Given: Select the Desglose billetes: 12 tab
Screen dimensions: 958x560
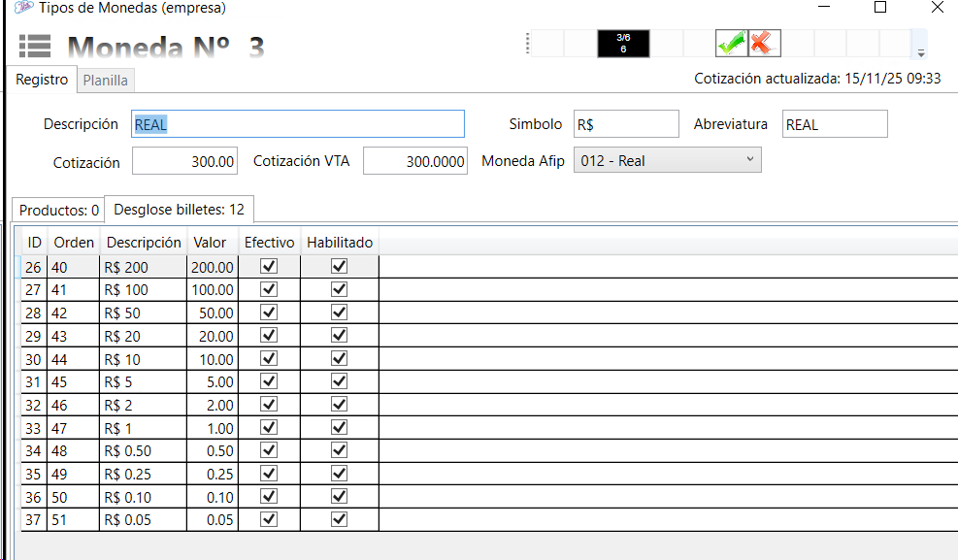Looking at the screenshot, I should pos(179,210).
